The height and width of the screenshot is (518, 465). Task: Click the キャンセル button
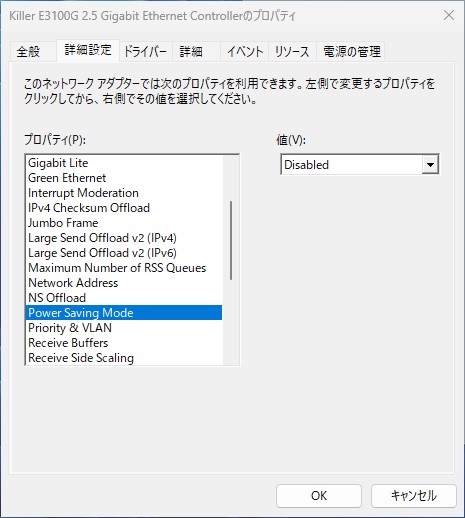tap(414, 496)
